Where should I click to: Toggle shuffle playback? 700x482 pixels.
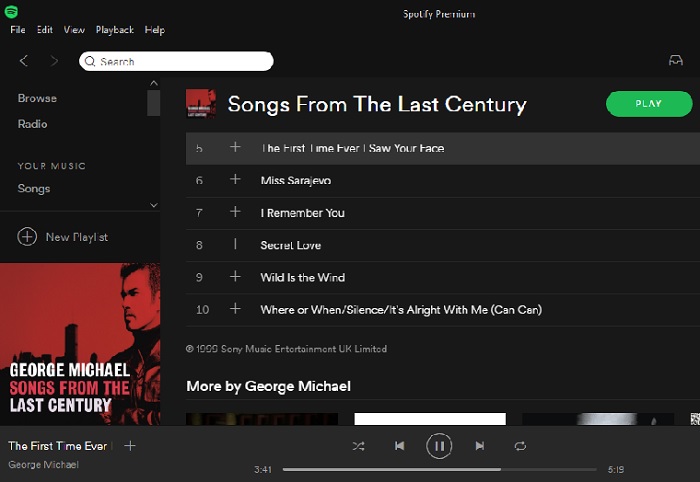(x=358, y=446)
